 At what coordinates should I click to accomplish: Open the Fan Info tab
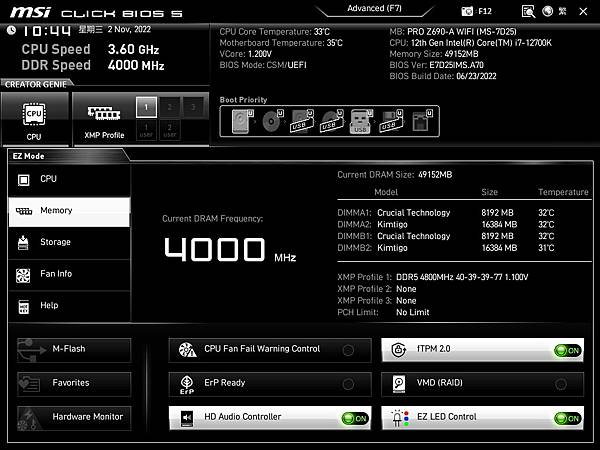coord(69,274)
